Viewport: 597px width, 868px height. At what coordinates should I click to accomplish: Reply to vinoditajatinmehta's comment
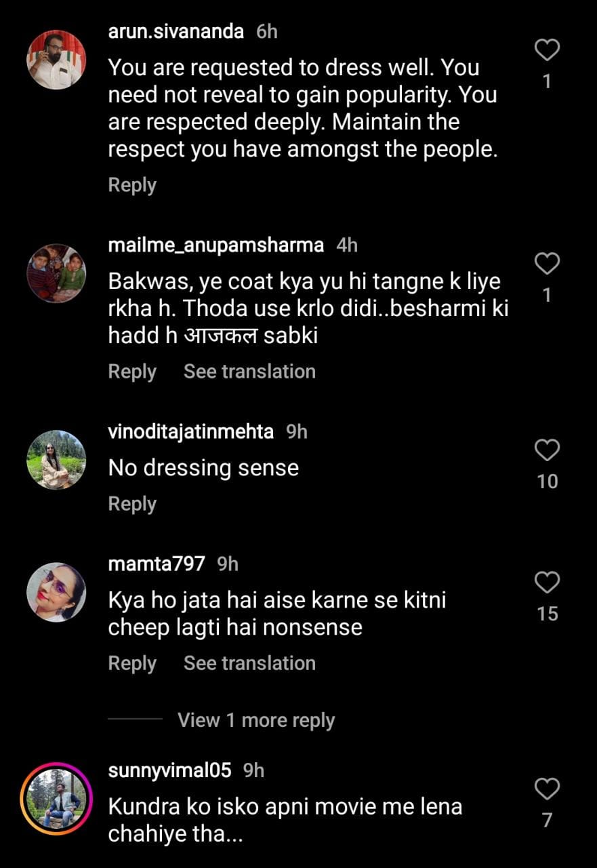pos(132,504)
